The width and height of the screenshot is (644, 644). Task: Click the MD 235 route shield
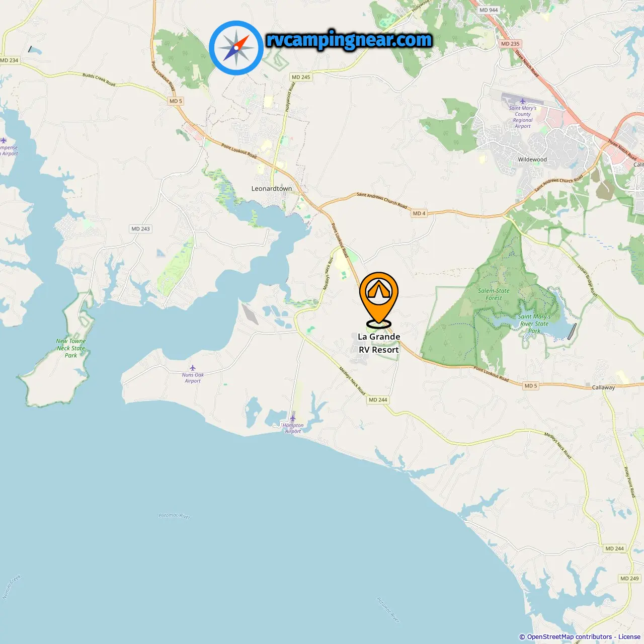click(x=510, y=44)
